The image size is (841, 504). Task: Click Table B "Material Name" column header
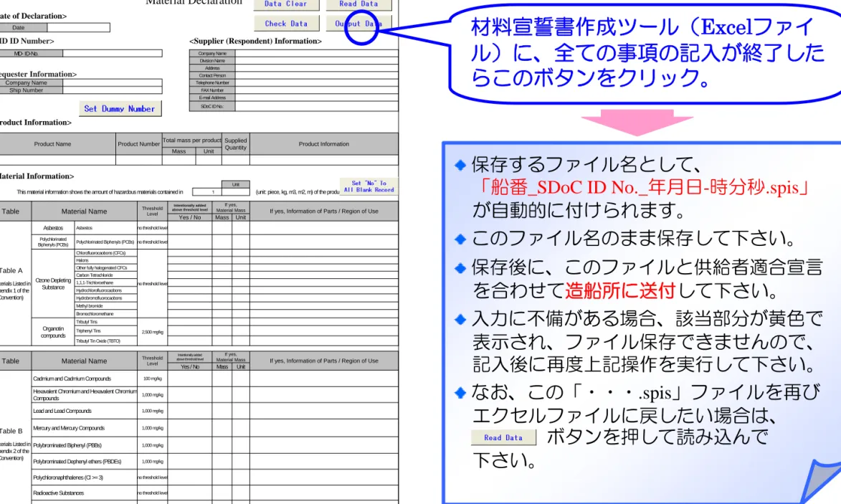click(84, 361)
